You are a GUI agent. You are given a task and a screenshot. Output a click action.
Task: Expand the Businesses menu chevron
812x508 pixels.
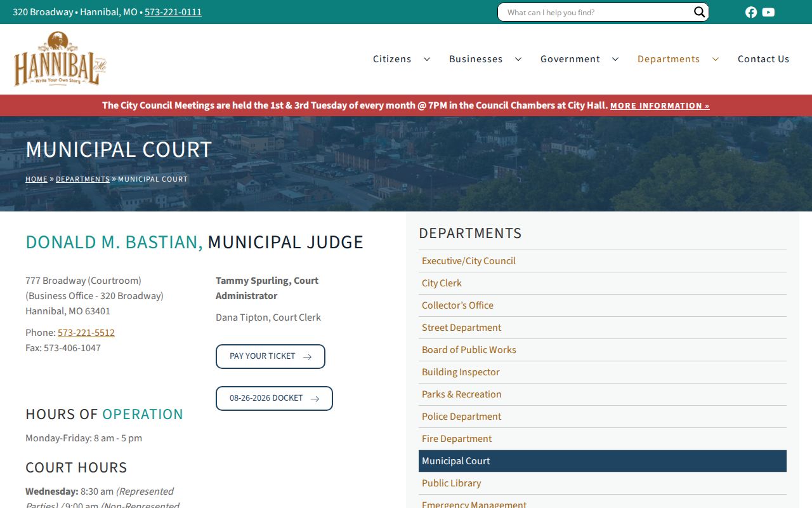point(518,59)
